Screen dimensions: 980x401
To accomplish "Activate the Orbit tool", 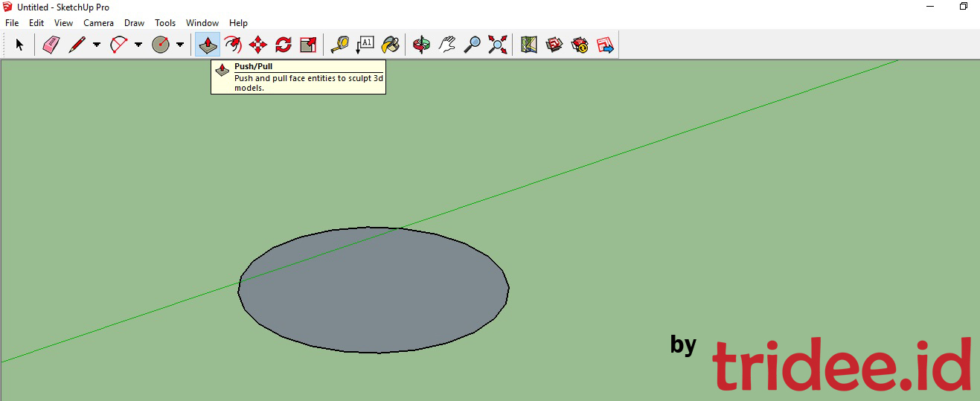I will [x=422, y=45].
